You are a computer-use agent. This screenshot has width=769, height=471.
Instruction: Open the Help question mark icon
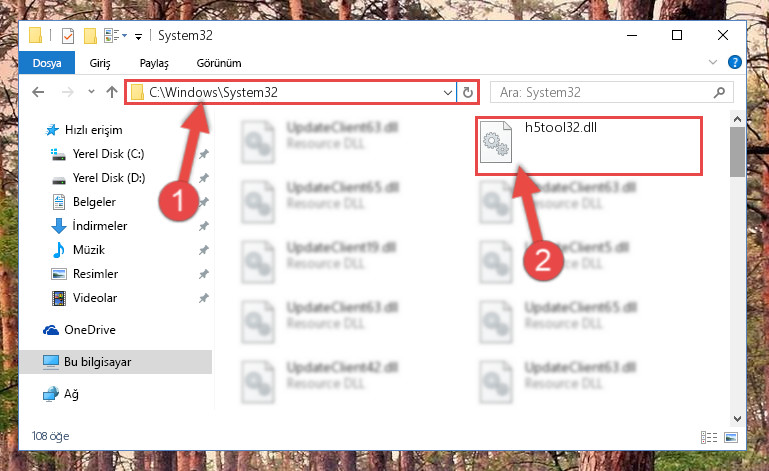(734, 62)
